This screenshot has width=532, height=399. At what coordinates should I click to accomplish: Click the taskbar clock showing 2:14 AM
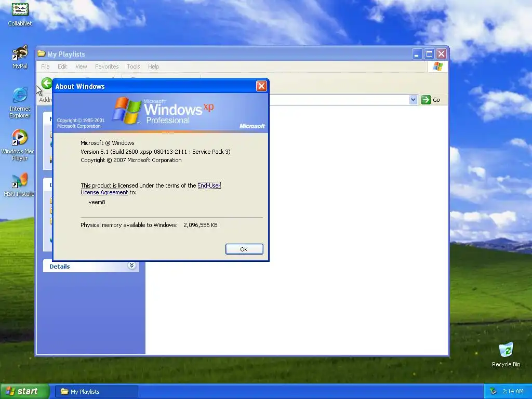coord(513,392)
